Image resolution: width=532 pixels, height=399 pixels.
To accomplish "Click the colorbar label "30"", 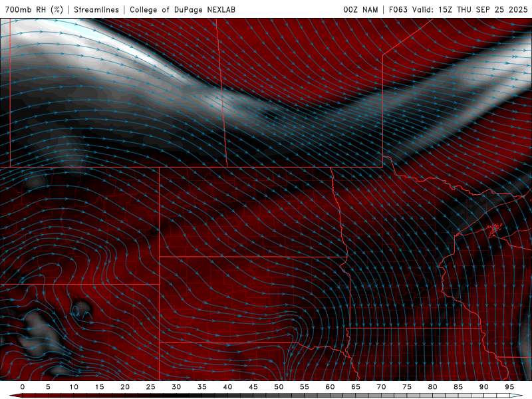I will coord(176,387).
